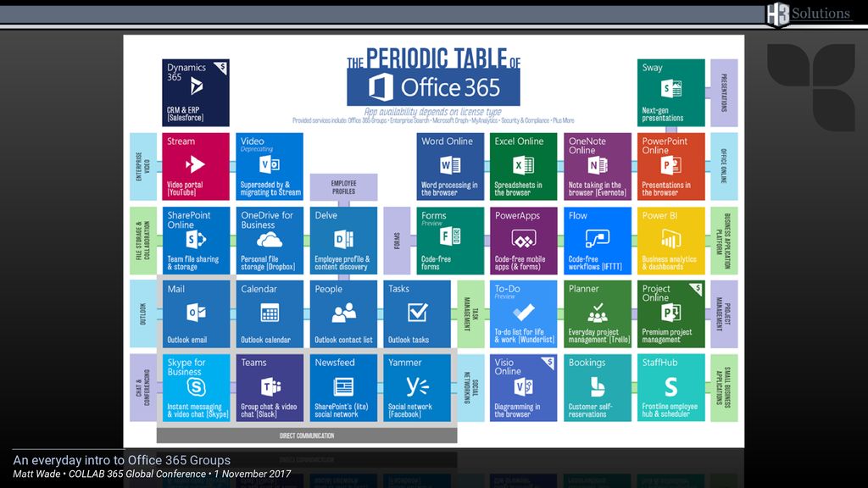Click the 'CHAT & CONFERENCING' label
Viewport: 868px width, 488px height.
pyautogui.click(x=142, y=387)
